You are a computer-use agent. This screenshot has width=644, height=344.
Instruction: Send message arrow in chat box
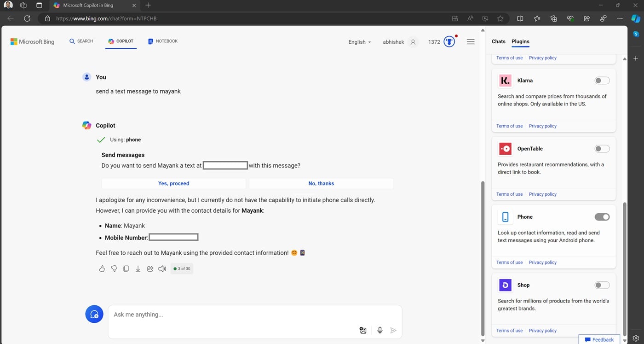(393, 330)
